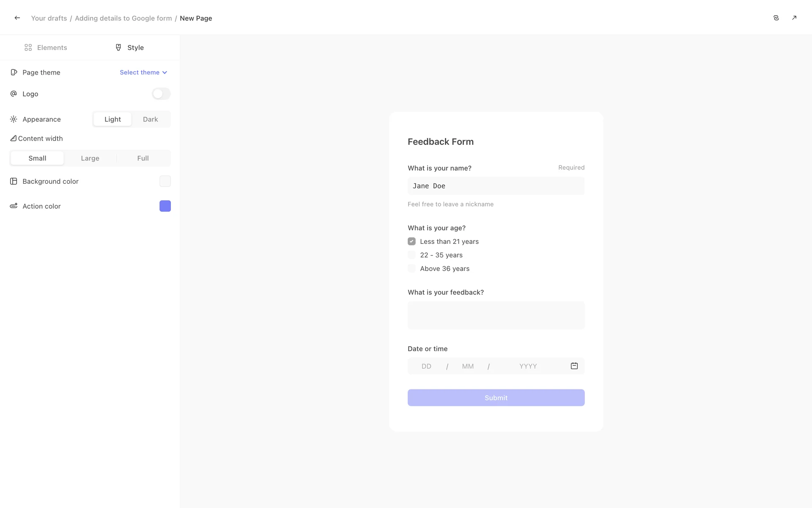The image size is (812, 508).
Task: Click the Appearance sun icon
Action: point(14,119)
